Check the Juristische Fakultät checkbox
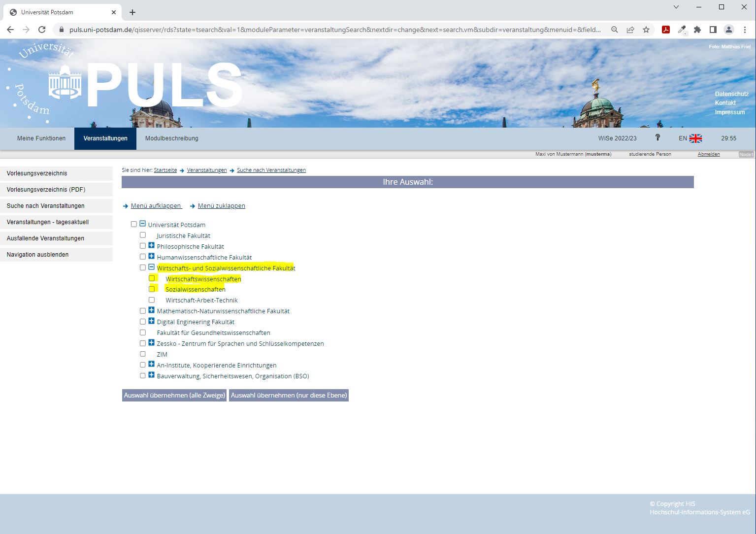Screen dimensions: 756x534 (143, 235)
